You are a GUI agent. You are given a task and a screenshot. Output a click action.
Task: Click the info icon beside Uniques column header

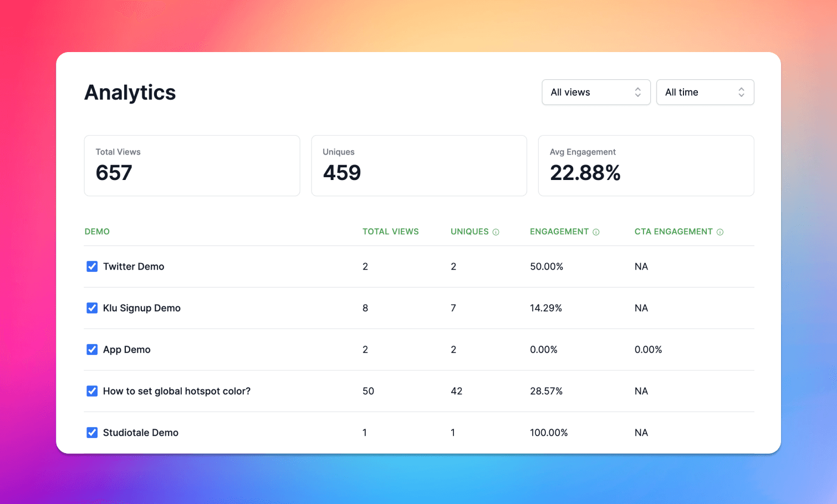(x=496, y=232)
